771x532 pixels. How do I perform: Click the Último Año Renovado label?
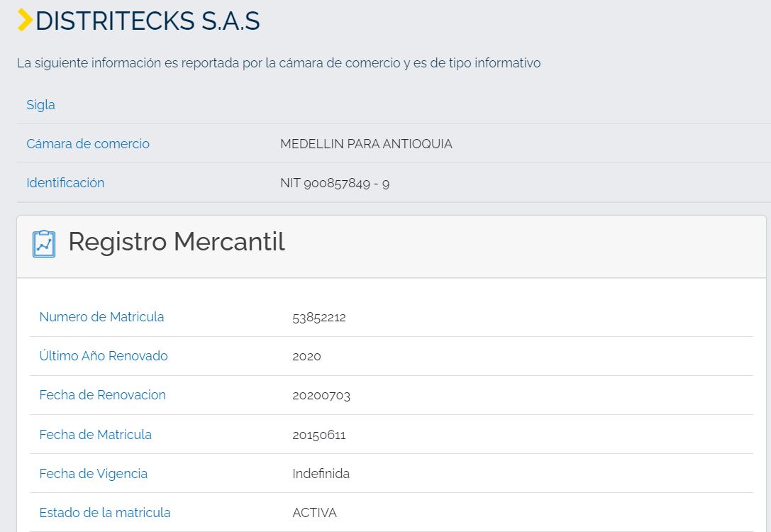(x=104, y=356)
